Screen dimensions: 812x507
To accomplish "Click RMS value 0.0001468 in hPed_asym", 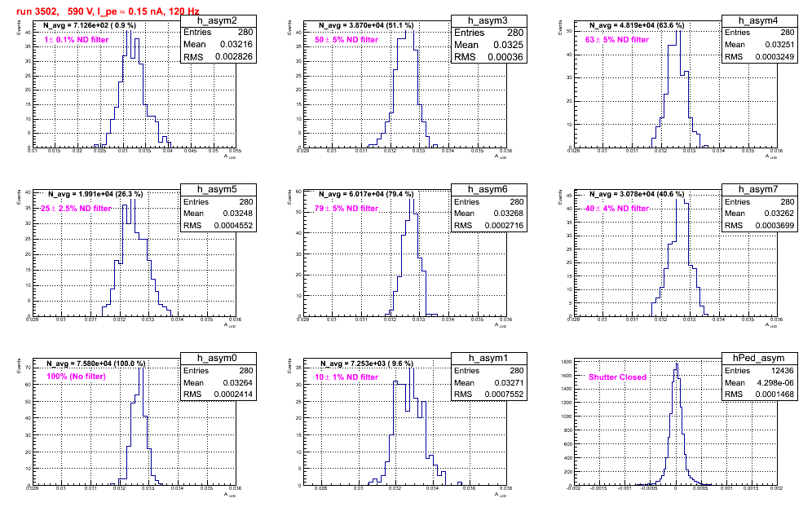I will 774,394.
